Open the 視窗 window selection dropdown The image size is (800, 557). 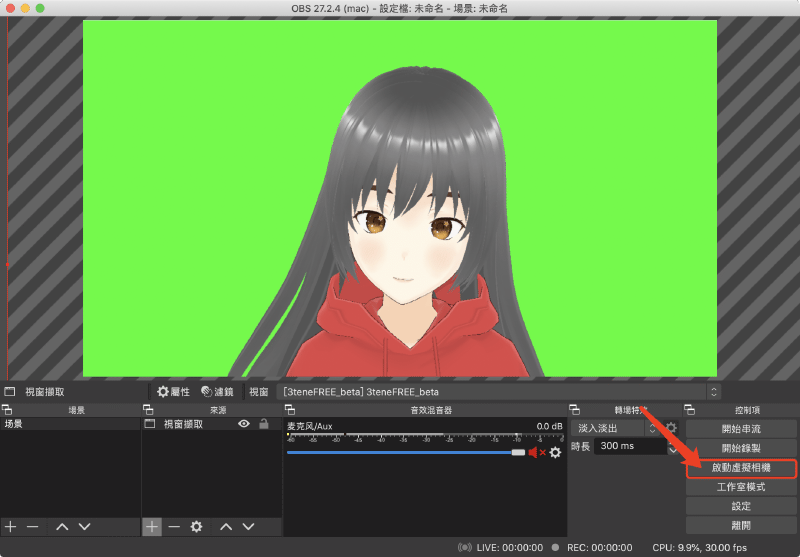tap(499, 392)
